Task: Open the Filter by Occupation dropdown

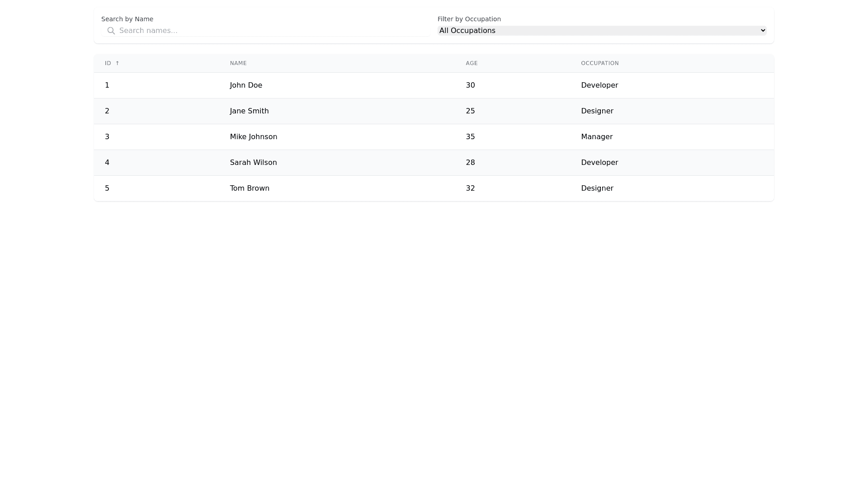Action: (601, 31)
